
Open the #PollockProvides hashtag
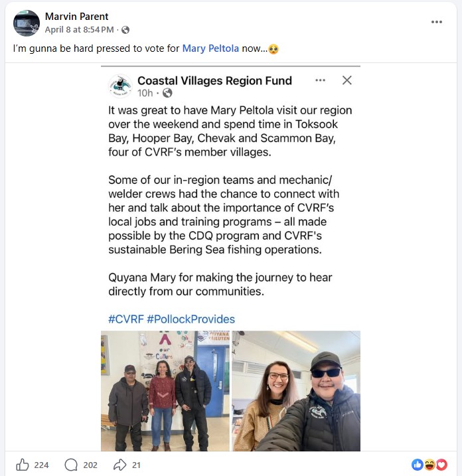point(191,319)
